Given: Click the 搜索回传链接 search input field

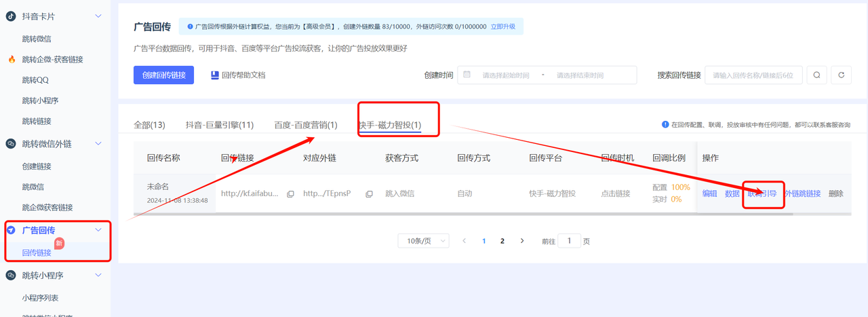Looking at the screenshot, I should [753, 75].
